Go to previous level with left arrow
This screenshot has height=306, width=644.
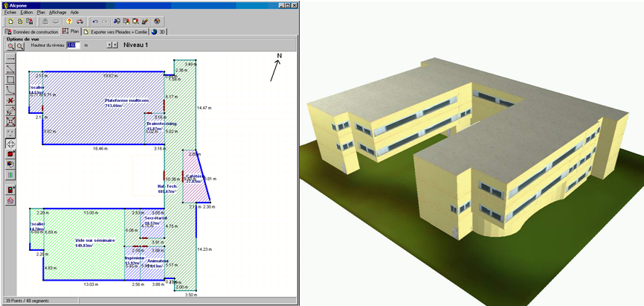[109, 45]
